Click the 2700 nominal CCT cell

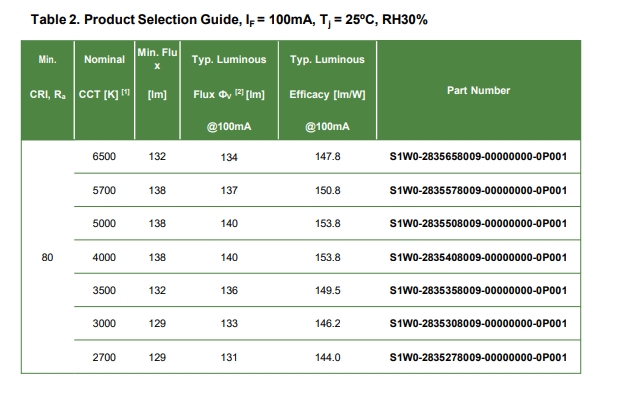tap(104, 357)
